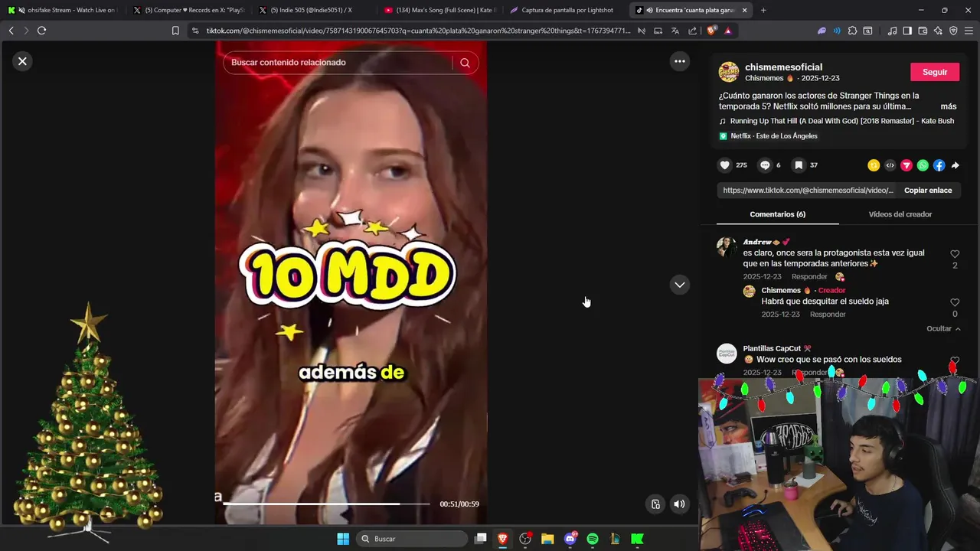Toggle auto-scroll icon beside volume button
This screenshot has width=980, height=551.
pos(655,504)
